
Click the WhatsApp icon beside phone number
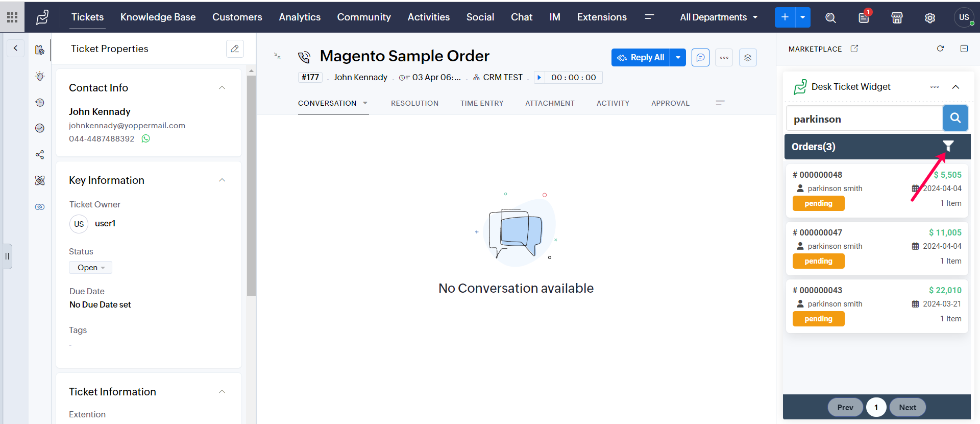coord(146,138)
